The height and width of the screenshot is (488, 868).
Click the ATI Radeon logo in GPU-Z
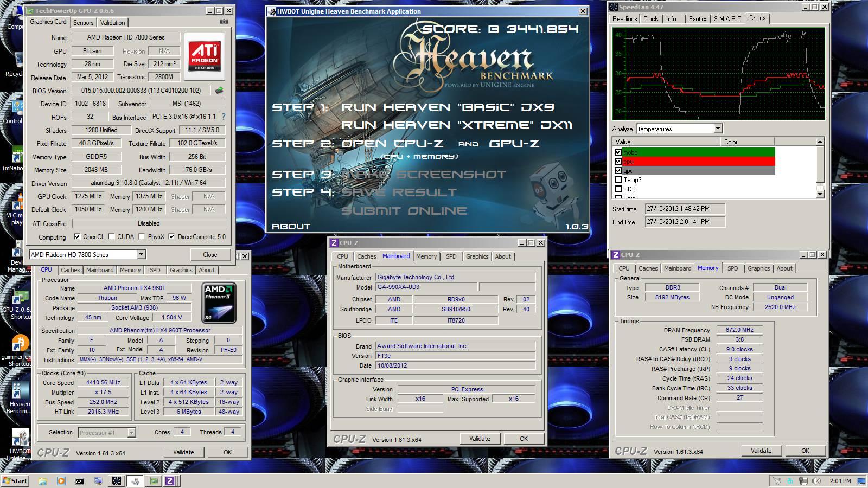(205, 56)
